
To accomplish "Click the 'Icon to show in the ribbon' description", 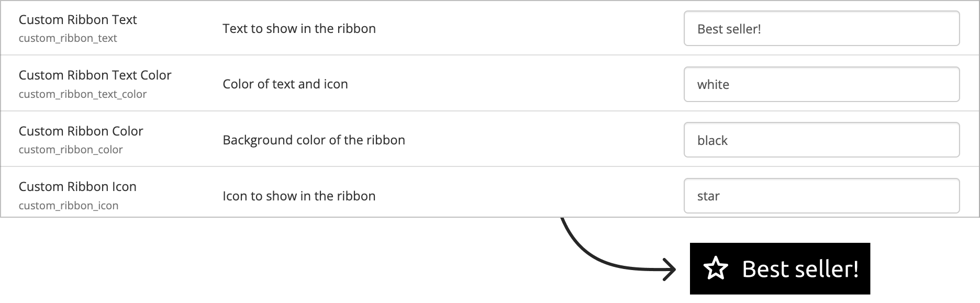I will (x=299, y=196).
